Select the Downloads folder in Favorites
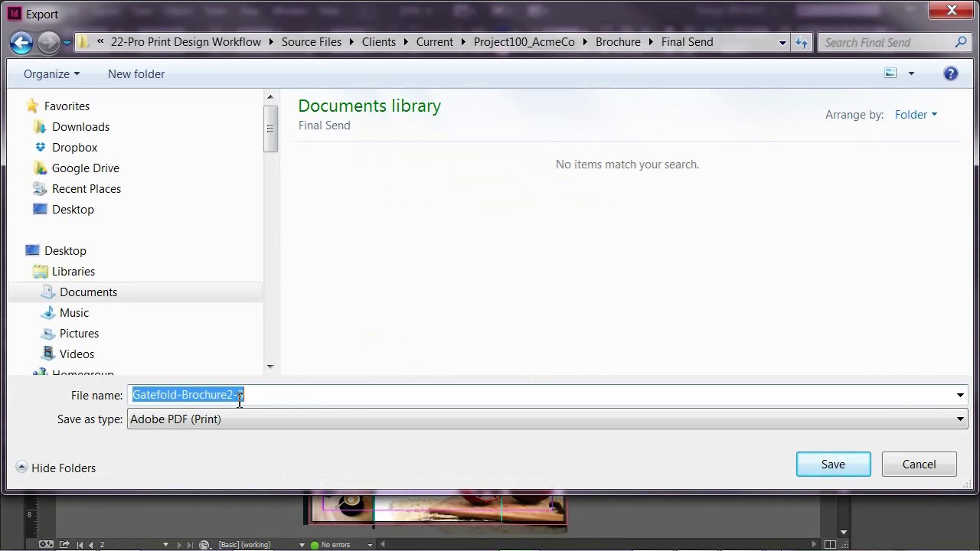This screenshot has height=551, width=980. pos(80,127)
